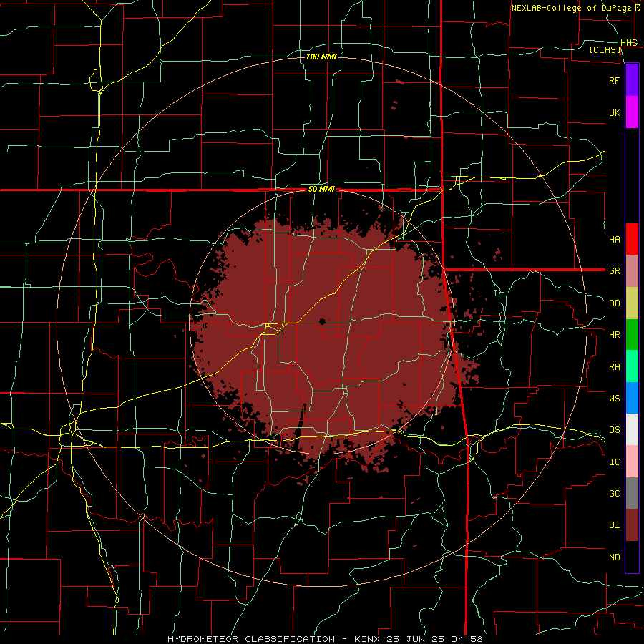Click the [CLAS] legend heading

point(605,49)
